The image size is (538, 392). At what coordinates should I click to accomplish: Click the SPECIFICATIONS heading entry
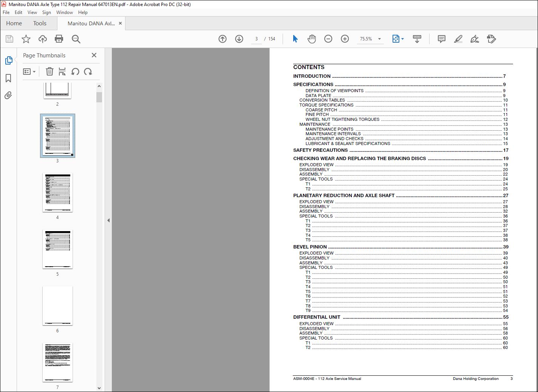[x=399, y=85]
